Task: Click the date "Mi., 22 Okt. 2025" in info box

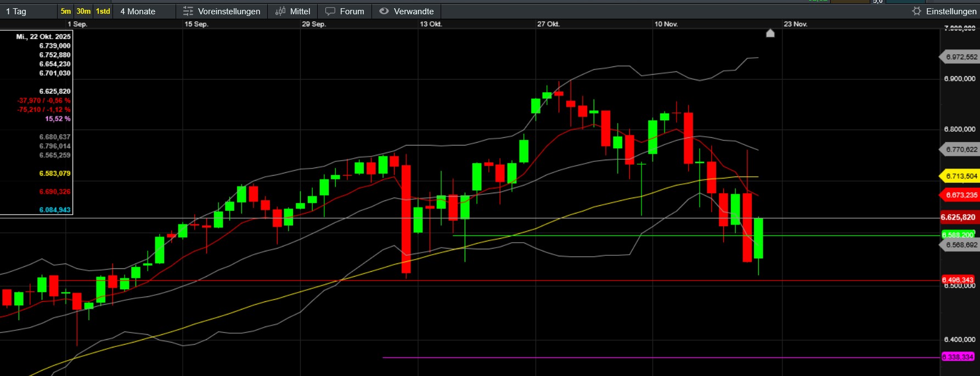Action: click(43, 37)
